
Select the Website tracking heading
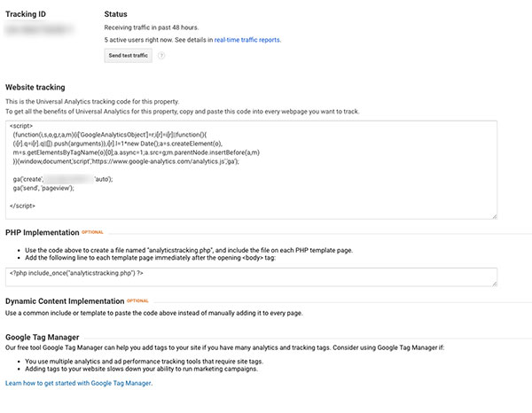tap(35, 88)
